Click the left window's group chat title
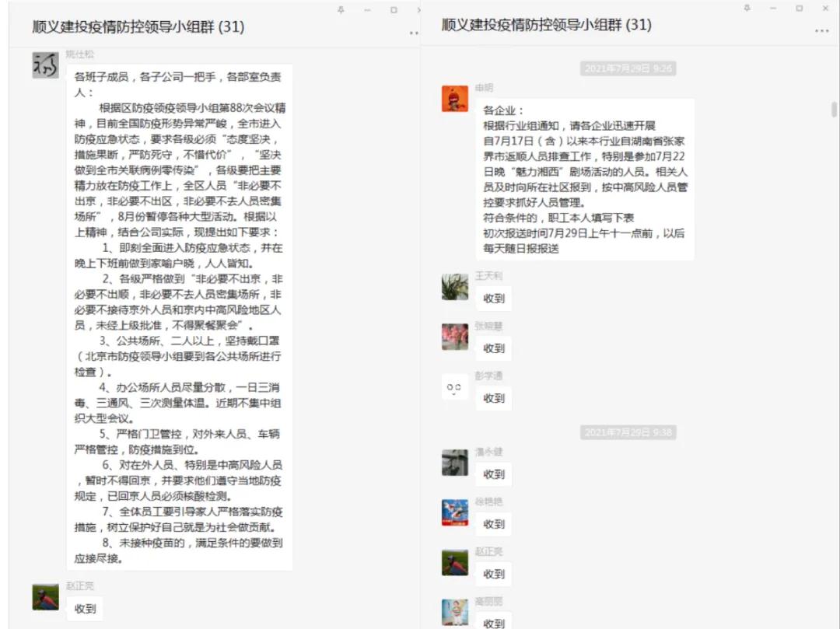840x629 pixels. tap(138, 26)
